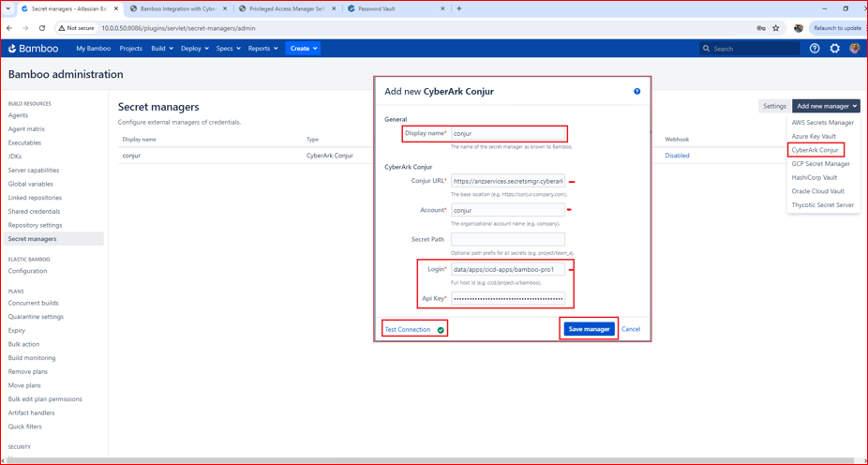868x465 pixels.
Task: Reload the page with the refresh icon
Action: click(42, 28)
